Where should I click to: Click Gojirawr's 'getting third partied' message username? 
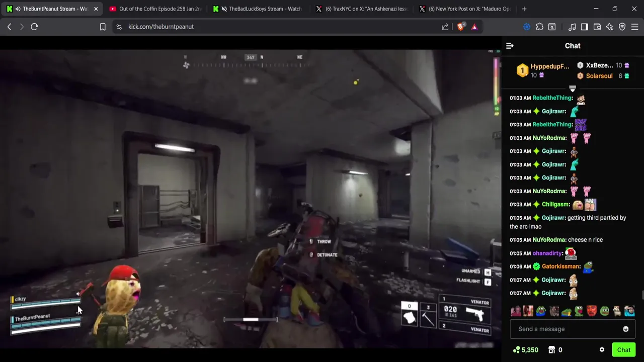click(553, 218)
